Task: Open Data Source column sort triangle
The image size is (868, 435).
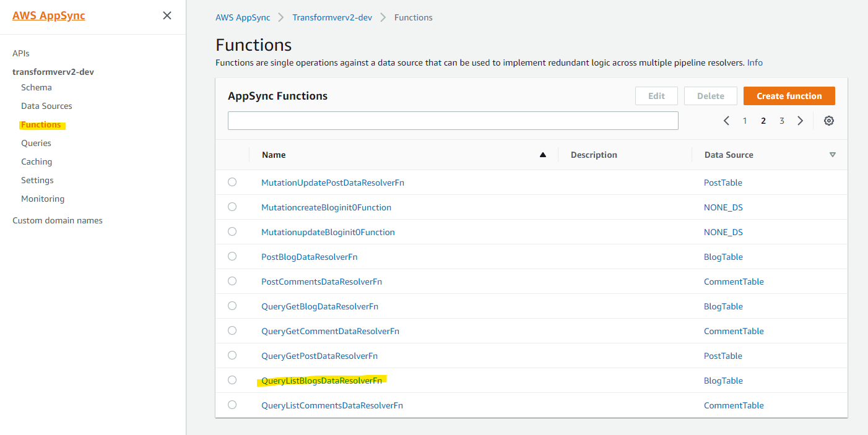Action: click(833, 155)
